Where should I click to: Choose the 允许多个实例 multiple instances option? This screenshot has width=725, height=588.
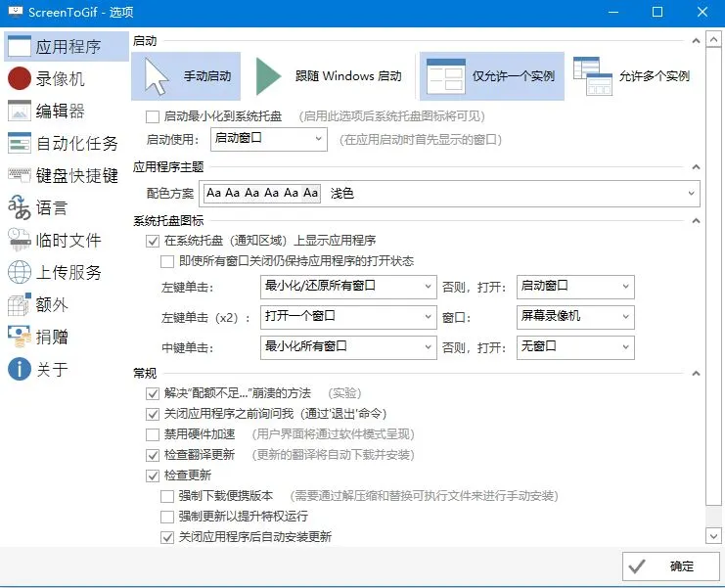[x=632, y=76]
